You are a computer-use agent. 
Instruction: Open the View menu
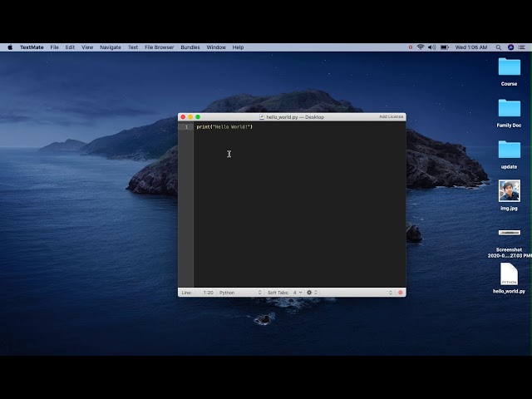click(87, 47)
